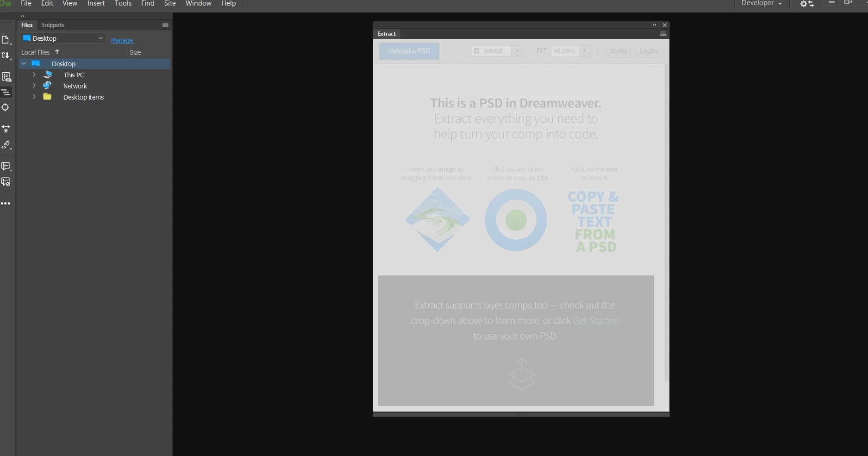Open the three-dots customize toolbar
The image size is (868, 456).
6,204
